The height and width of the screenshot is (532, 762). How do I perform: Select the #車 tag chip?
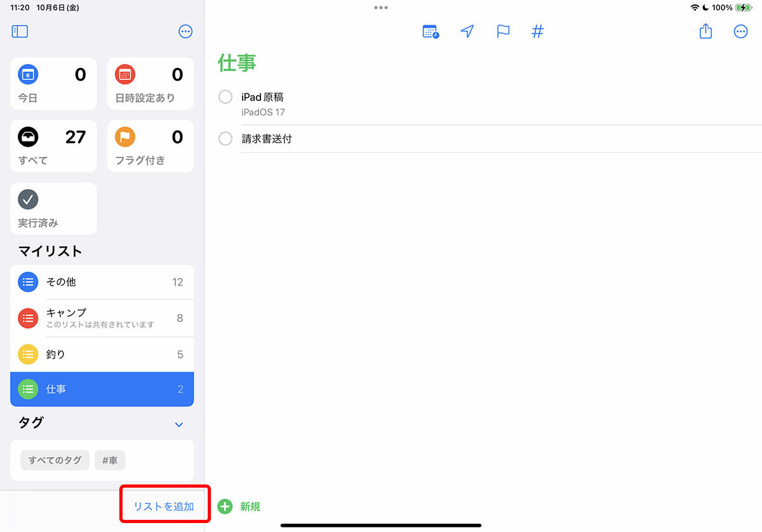(x=110, y=460)
